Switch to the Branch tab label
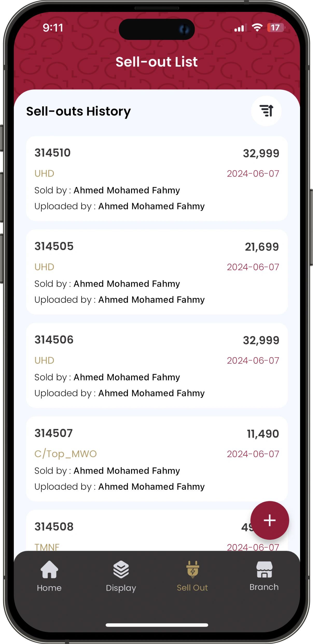Viewport: 313px width, 644px height. (x=264, y=587)
